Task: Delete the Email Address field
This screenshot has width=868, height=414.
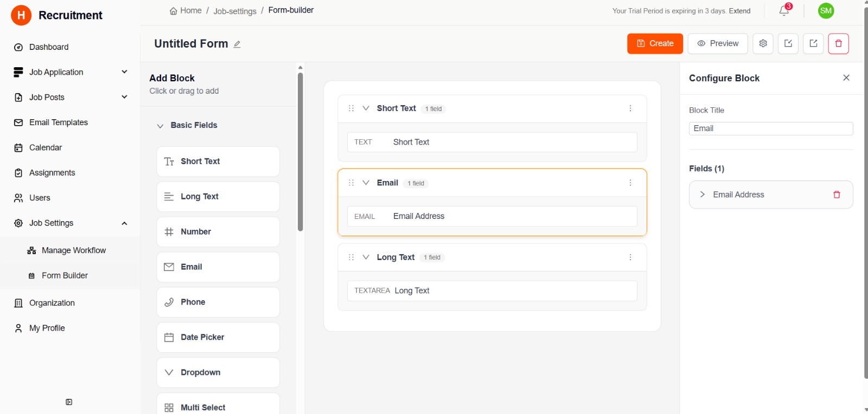Action: pyautogui.click(x=837, y=195)
